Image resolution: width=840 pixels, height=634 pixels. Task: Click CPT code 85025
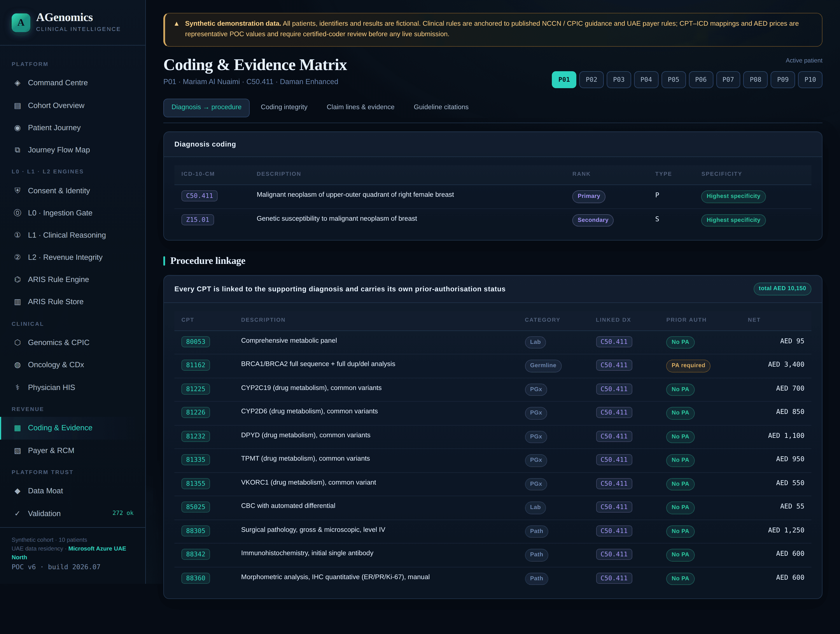point(196,507)
